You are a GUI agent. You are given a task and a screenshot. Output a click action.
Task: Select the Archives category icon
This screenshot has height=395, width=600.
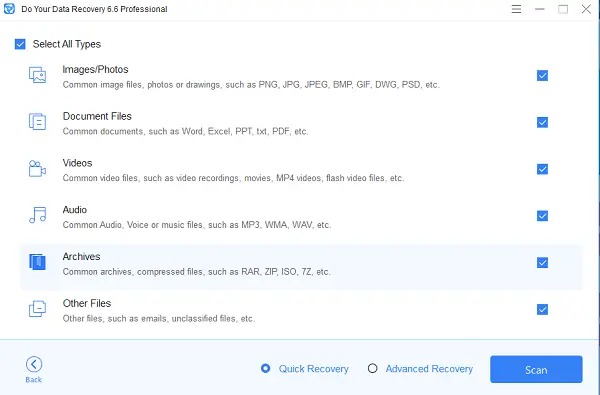tap(38, 262)
